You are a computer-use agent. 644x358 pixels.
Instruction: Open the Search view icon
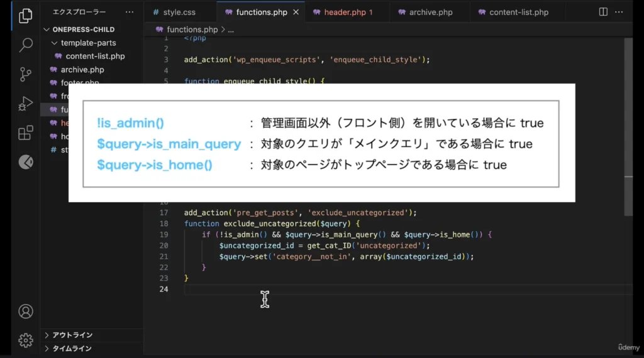(x=25, y=45)
